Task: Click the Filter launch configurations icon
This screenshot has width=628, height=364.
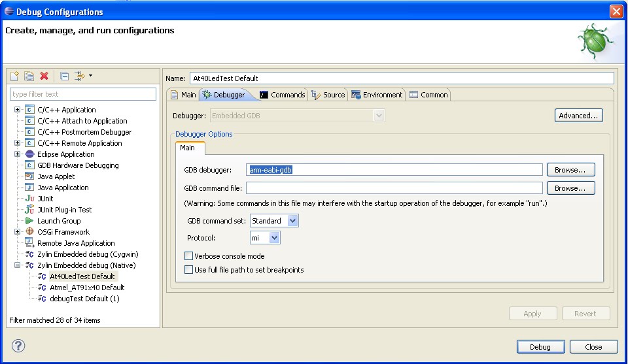Action: tap(80, 76)
